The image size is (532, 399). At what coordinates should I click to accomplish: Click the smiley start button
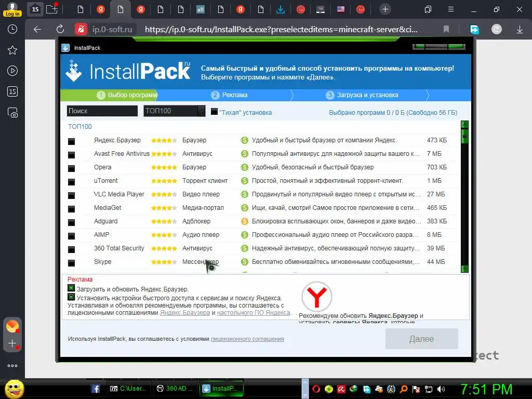pos(14,389)
